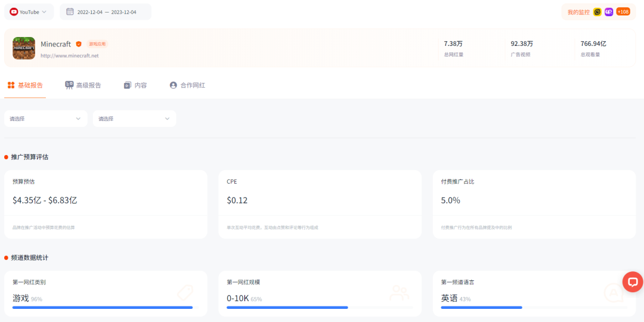Click the $4.35亿 - $6.83亿 budget value
644x322 pixels.
(x=45, y=200)
